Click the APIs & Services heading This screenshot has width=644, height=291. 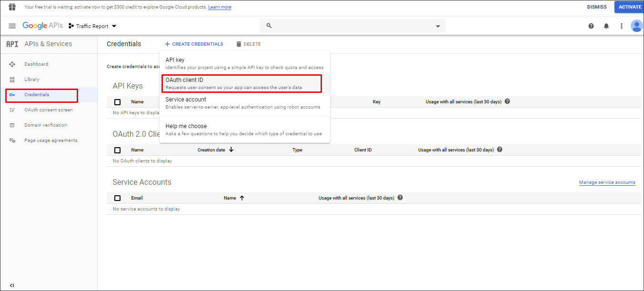48,44
